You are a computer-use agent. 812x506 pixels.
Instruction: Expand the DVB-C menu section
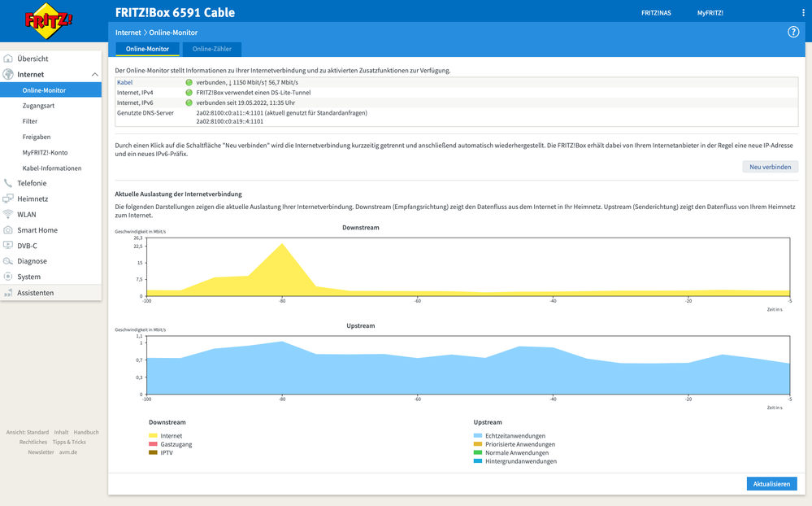[27, 246]
